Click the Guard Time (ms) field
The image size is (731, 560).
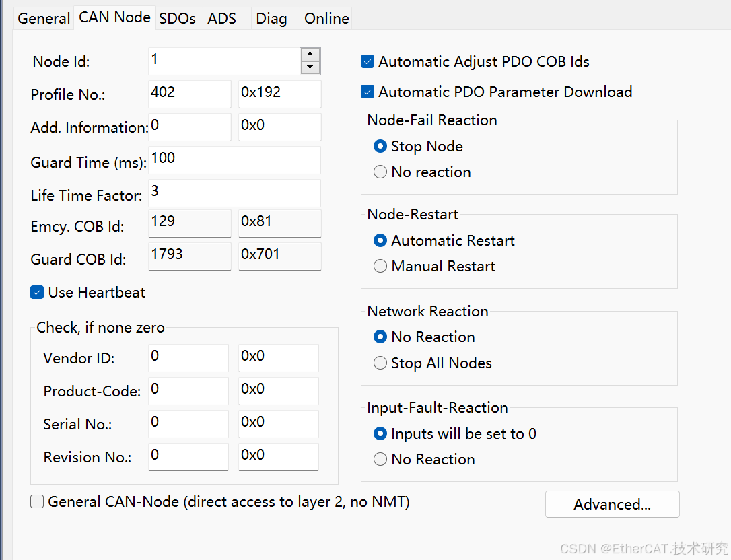coord(234,160)
